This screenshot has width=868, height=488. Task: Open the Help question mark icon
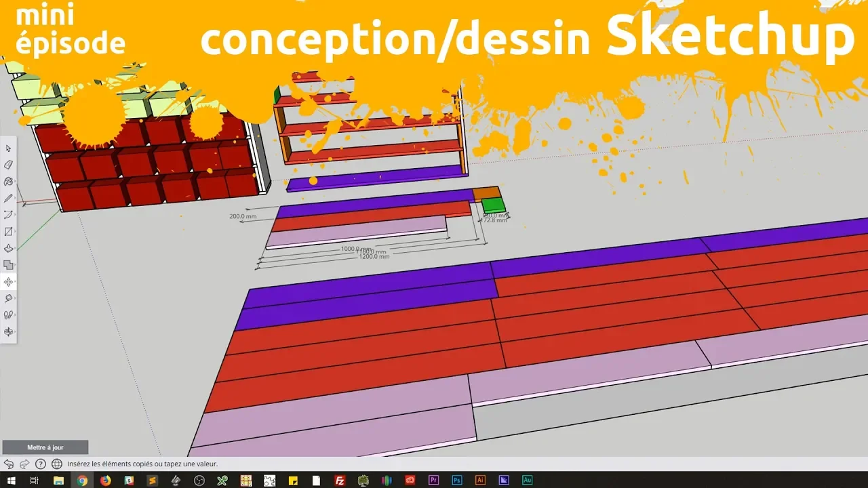click(x=41, y=464)
